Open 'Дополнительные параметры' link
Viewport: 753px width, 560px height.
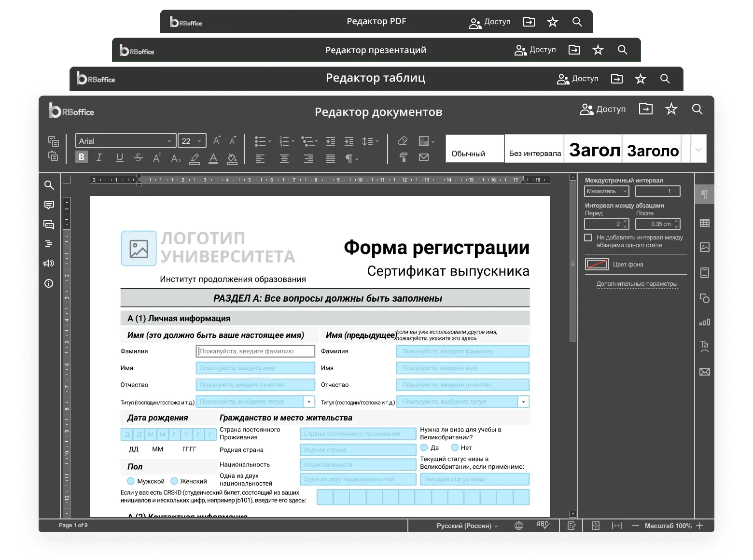point(637,284)
